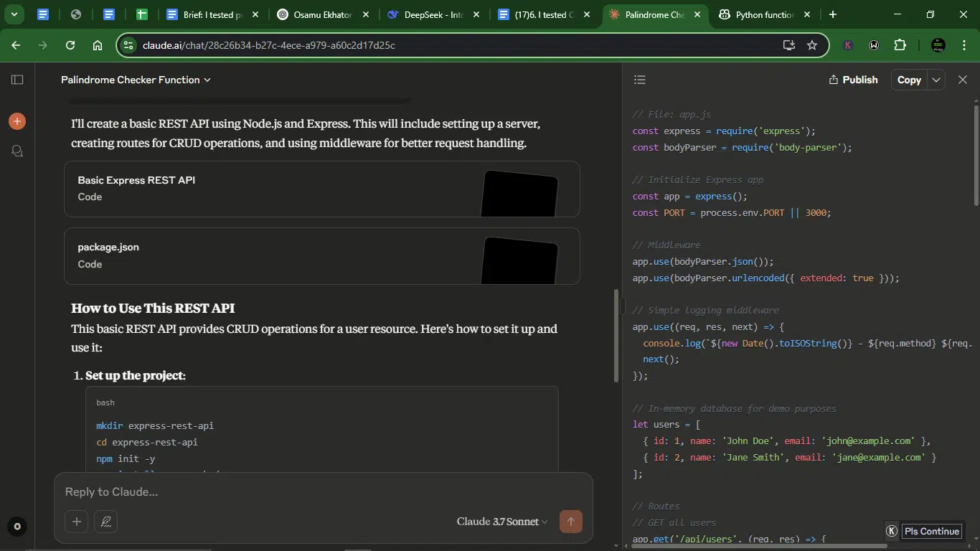Toggle the Claude sidebar panel icon
Viewport: 980px width, 551px height.
click(x=17, y=80)
